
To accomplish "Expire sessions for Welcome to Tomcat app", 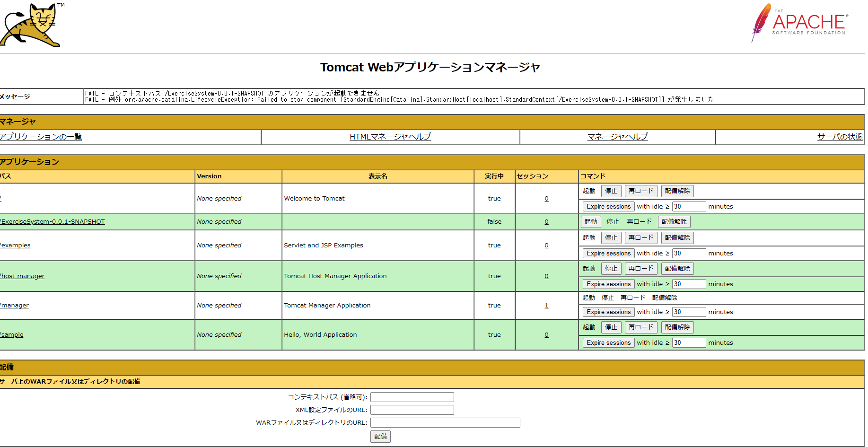I will pyautogui.click(x=608, y=206).
